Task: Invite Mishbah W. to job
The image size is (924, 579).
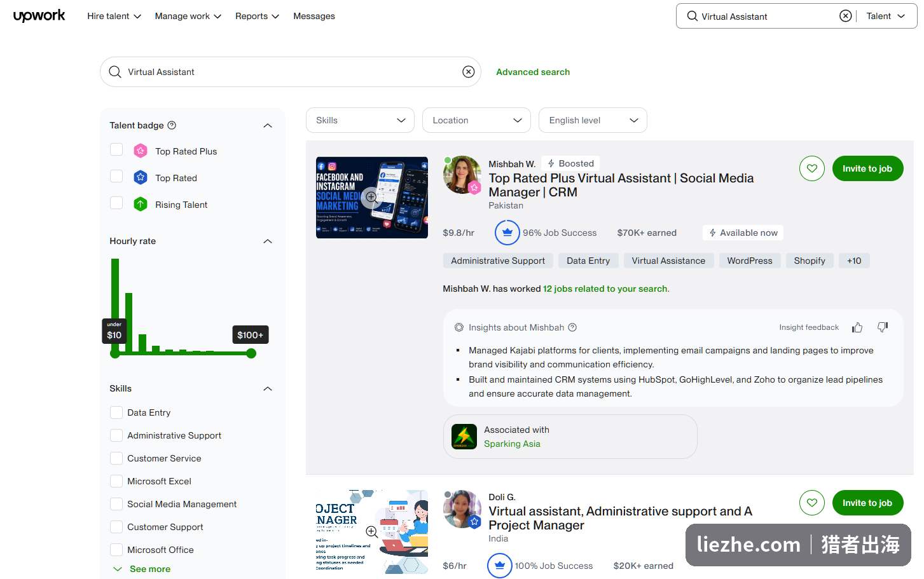Action: 867,168
